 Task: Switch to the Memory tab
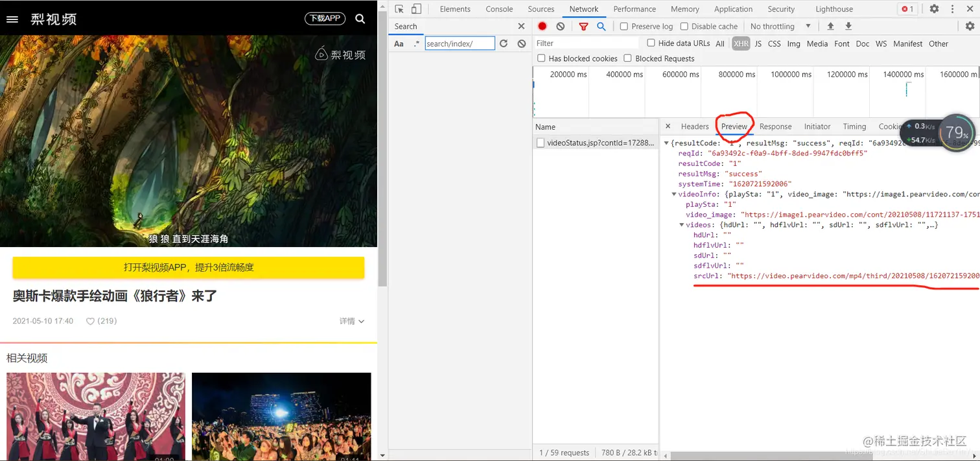(685, 9)
